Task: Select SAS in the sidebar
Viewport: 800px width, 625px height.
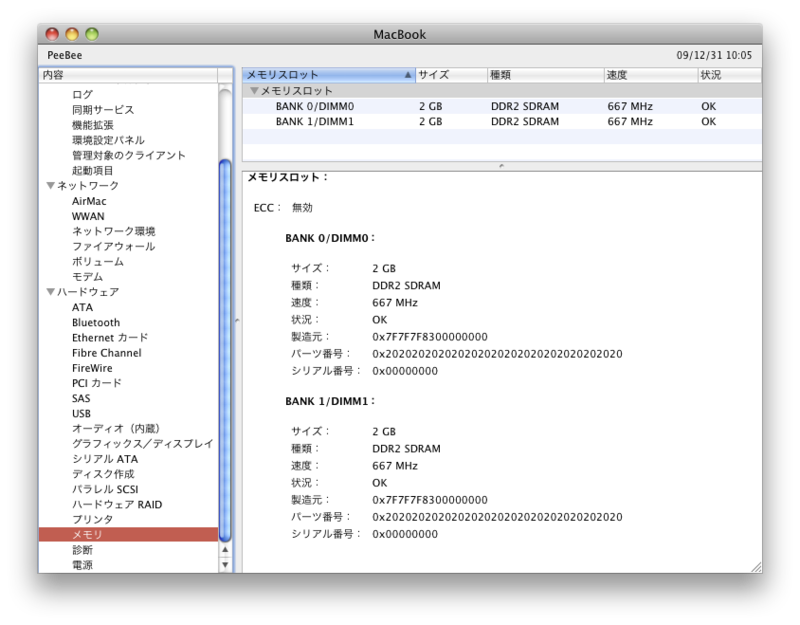Action: [81, 398]
